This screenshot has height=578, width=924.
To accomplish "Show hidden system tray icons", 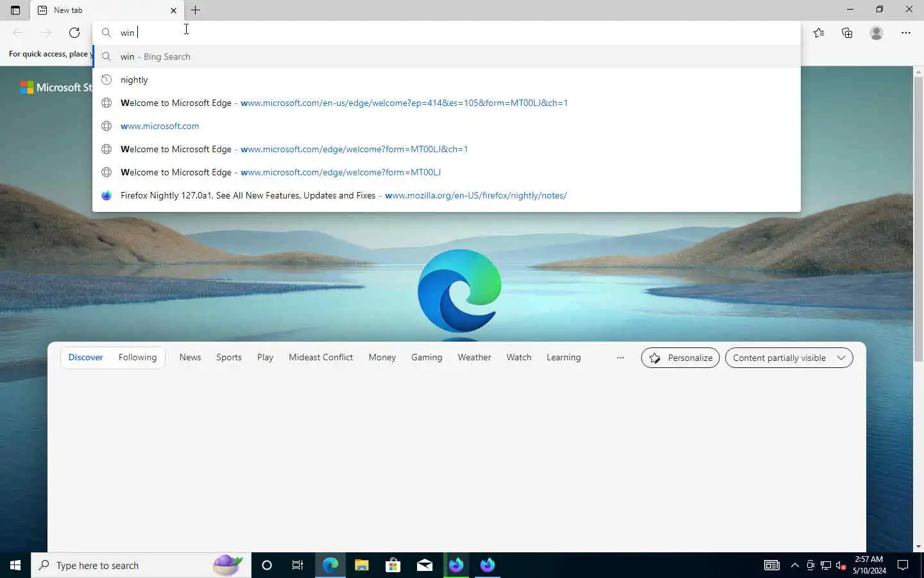I will pyautogui.click(x=794, y=565).
